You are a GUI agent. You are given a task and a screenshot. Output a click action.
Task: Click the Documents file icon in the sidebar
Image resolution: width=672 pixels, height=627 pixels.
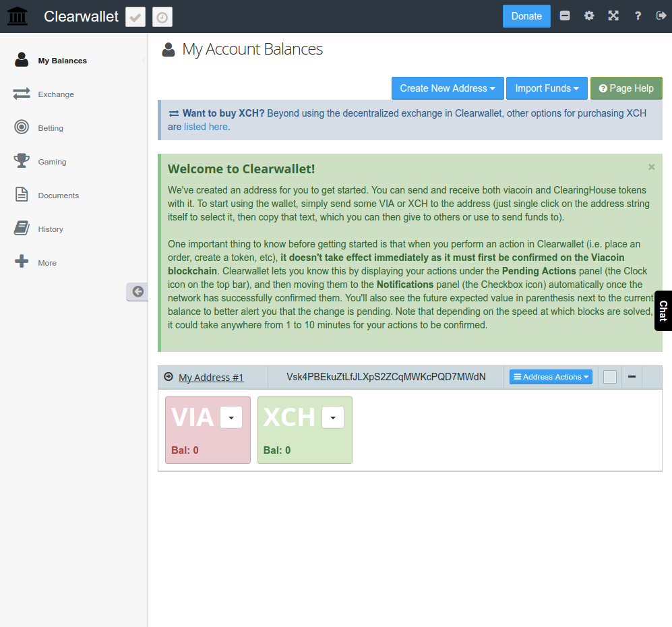pos(22,195)
